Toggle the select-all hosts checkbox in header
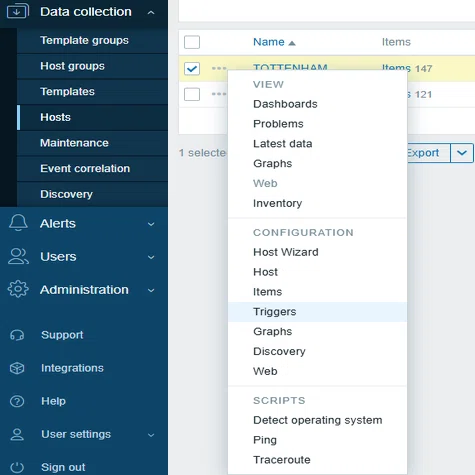Screen dimensions: 475x475 pos(192,42)
